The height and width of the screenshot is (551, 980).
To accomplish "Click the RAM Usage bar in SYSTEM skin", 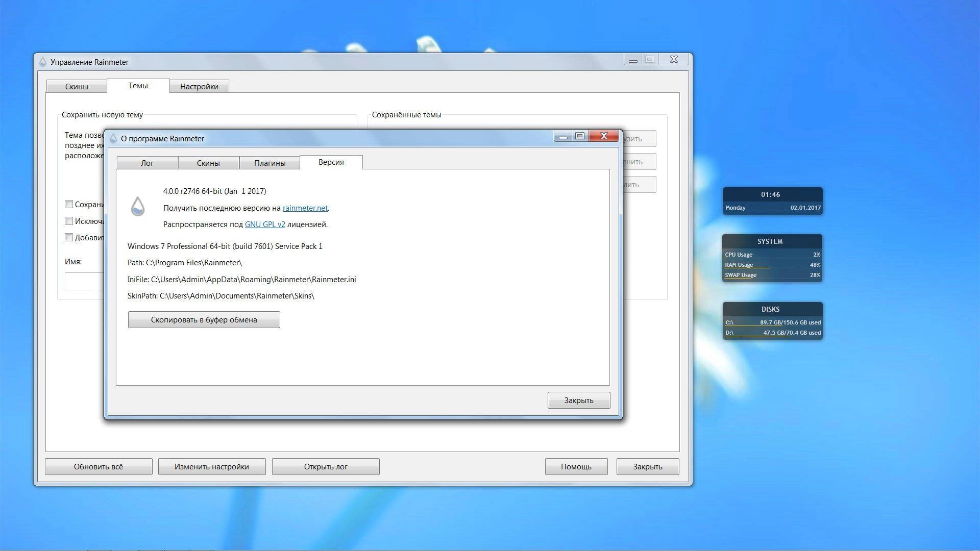I will tap(773, 265).
